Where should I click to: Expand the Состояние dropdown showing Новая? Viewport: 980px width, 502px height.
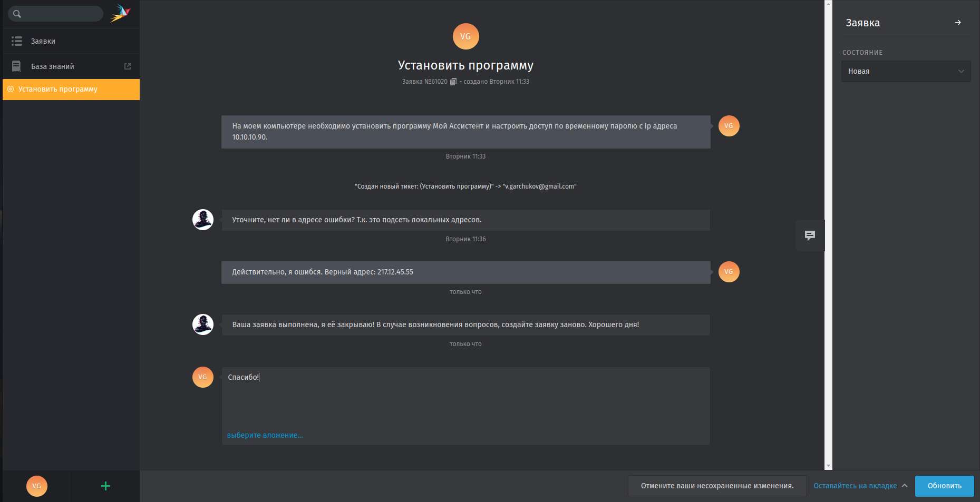(x=905, y=71)
